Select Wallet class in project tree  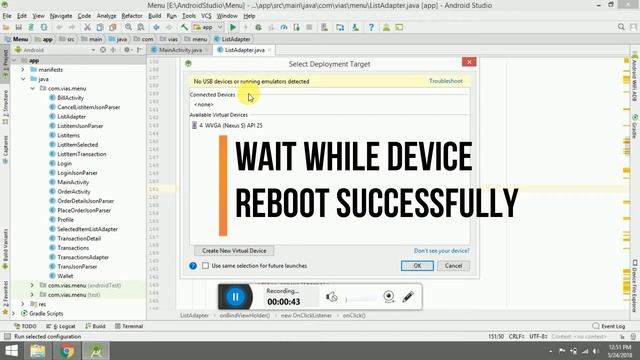coord(65,276)
